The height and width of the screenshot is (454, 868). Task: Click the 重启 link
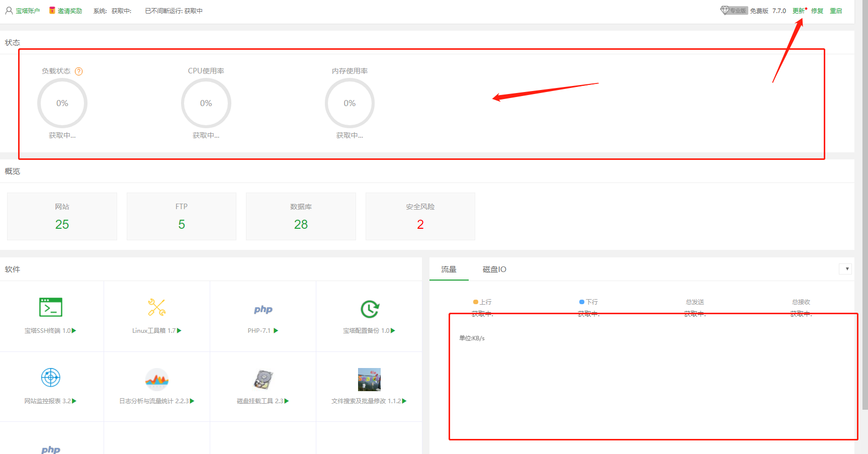click(836, 11)
